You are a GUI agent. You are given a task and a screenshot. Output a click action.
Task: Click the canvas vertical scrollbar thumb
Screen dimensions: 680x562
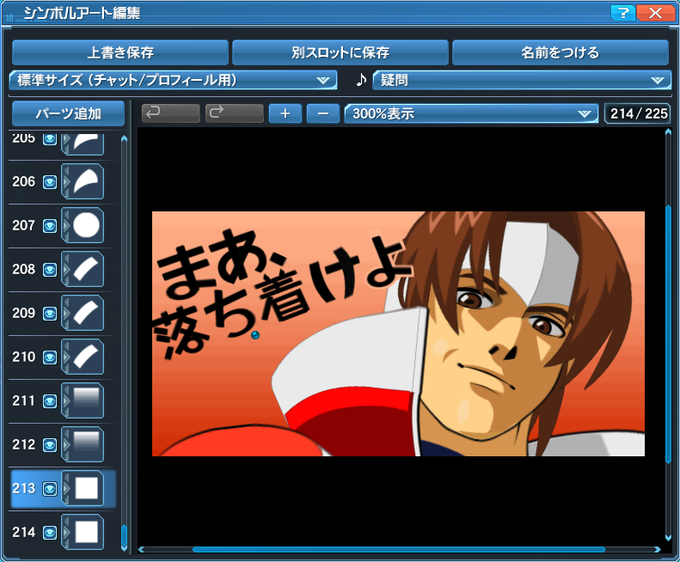pyautogui.click(x=668, y=333)
